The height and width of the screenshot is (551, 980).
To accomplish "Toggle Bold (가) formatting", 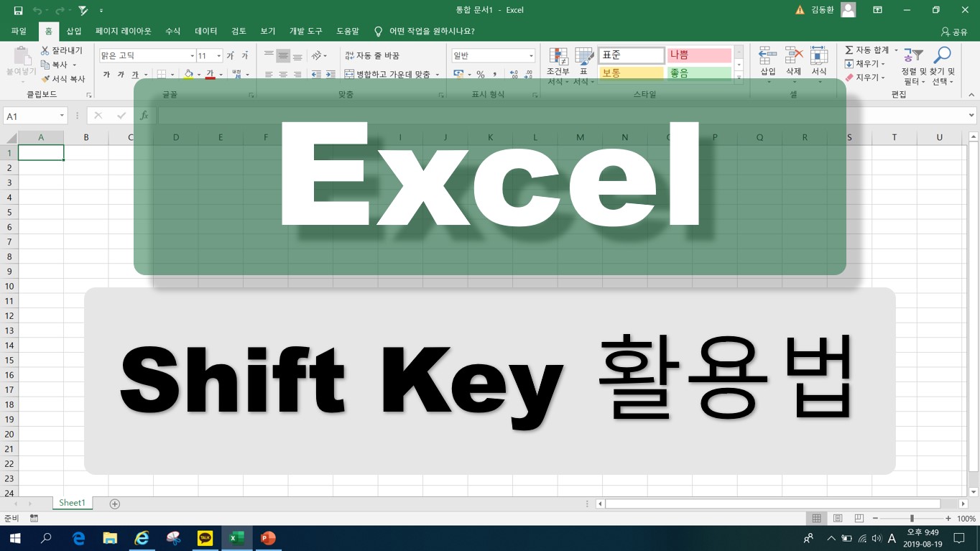I will [x=106, y=74].
